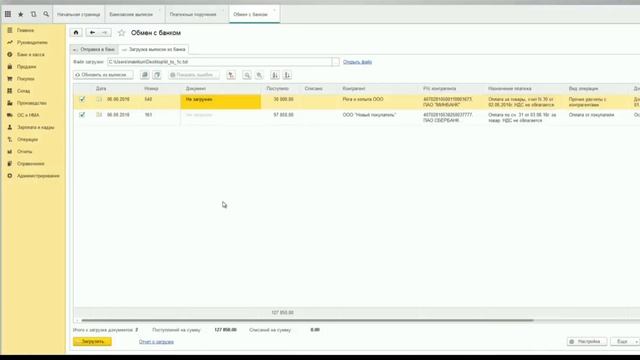Open the red filter icon in the toolbar
This screenshot has width=640, height=360.
[x=231, y=75]
